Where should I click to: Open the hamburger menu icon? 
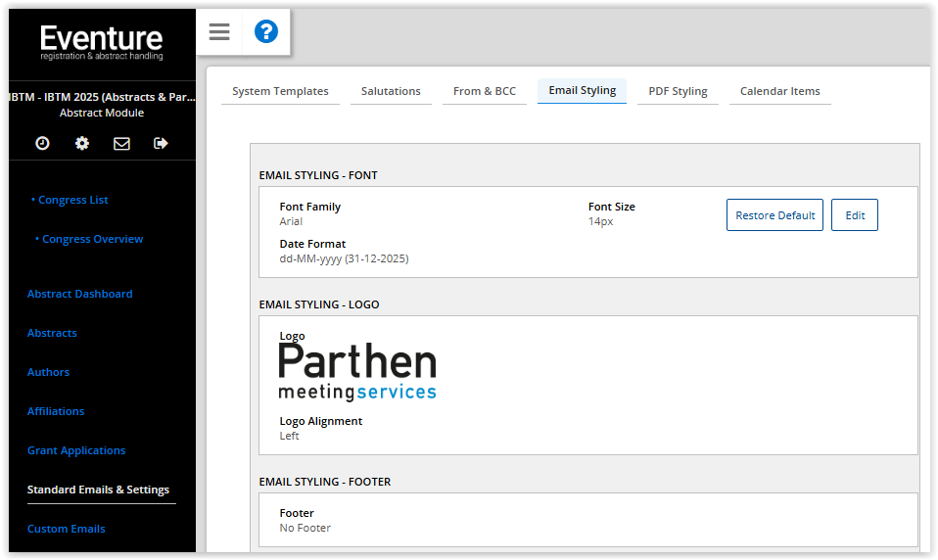click(x=219, y=31)
